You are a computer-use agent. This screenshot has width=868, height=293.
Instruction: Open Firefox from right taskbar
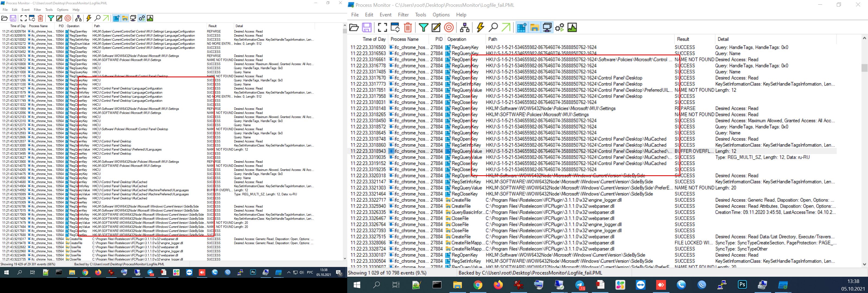click(x=498, y=285)
